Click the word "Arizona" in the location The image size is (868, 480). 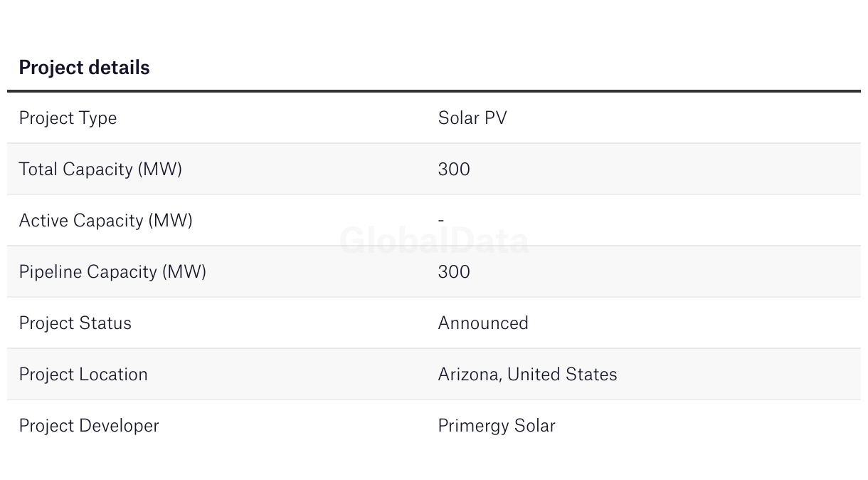point(468,375)
